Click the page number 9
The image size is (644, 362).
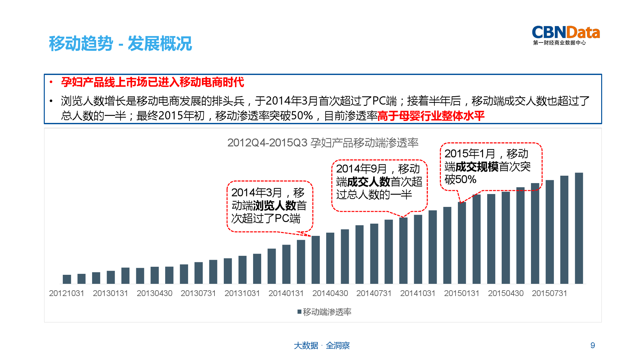[x=592, y=345]
